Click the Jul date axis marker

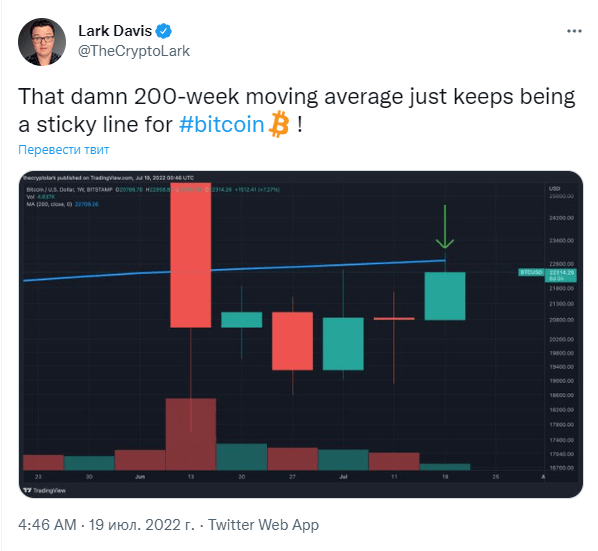pos(343,477)
